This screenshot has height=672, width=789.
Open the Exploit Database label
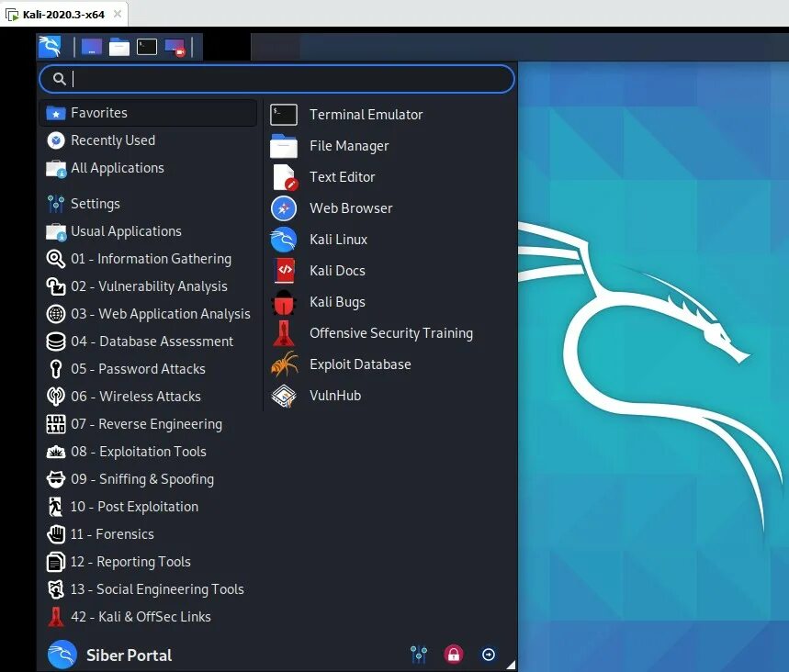[360, 364]
